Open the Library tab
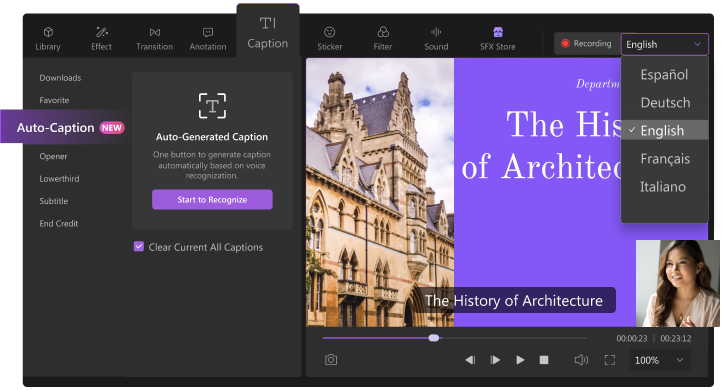 (x=48, y=39)
